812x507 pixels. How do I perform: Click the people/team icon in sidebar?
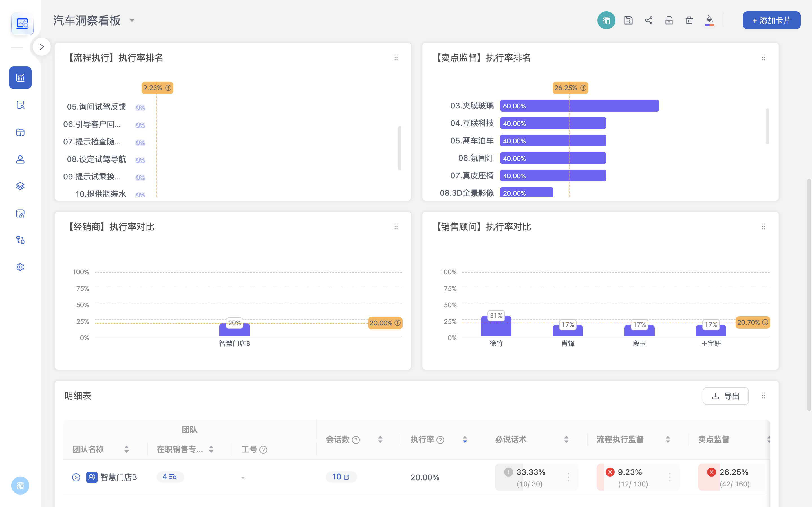pos(21,159)
